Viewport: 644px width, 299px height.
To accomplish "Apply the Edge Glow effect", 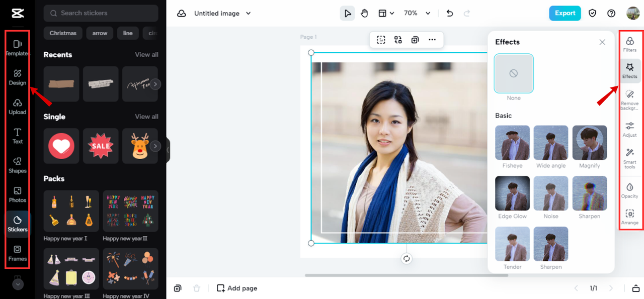I will point(512,193).
